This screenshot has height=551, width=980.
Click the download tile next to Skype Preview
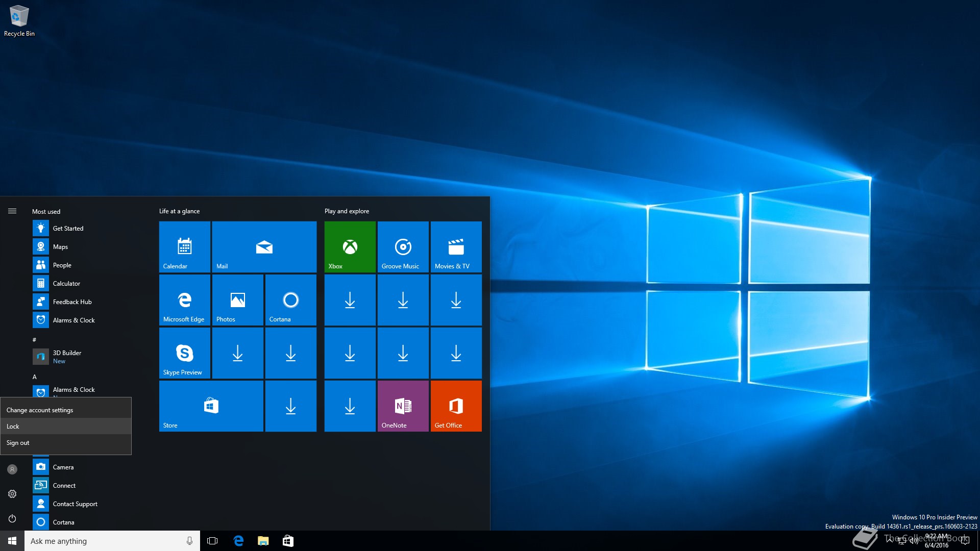tap(237, 353)
